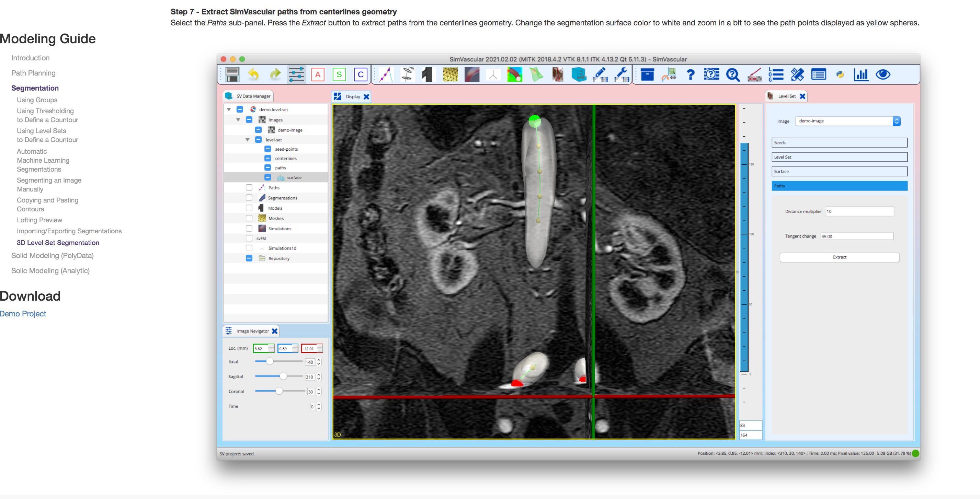The width and height of the screenshot is (980, 499).
Task: Open the Level Set sub-panel
Action: 839,157
